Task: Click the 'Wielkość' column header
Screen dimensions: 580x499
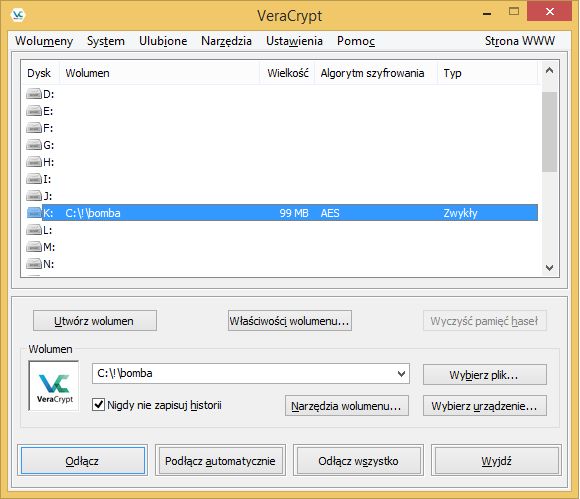Action: [287, 73]
